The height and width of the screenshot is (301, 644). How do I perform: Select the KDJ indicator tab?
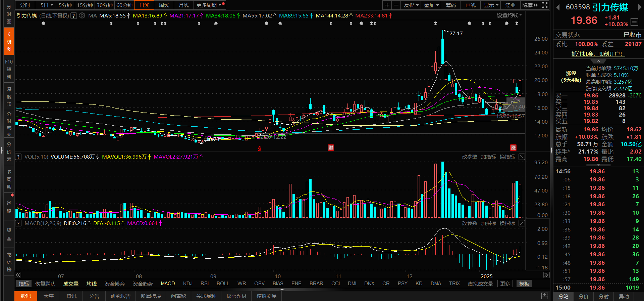[188, 284]
